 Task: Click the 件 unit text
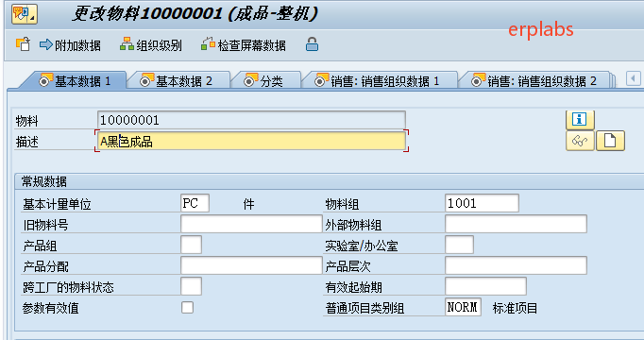coord(248,204)
